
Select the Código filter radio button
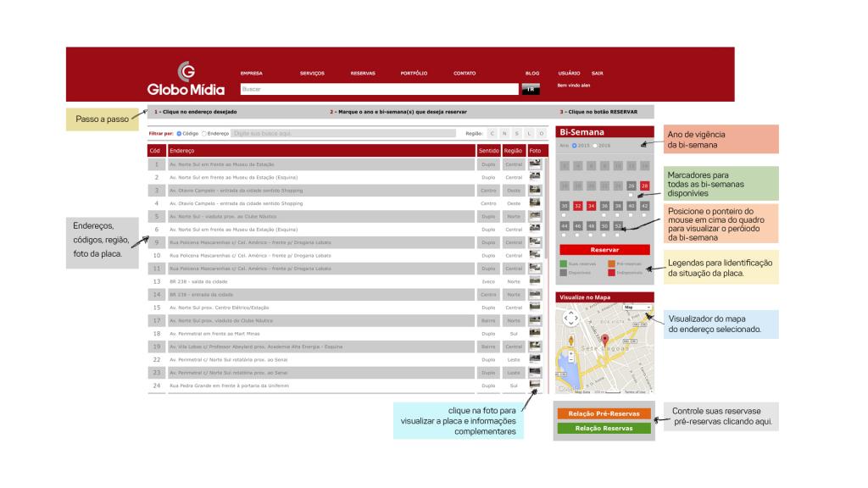click(x=179, y=133)
